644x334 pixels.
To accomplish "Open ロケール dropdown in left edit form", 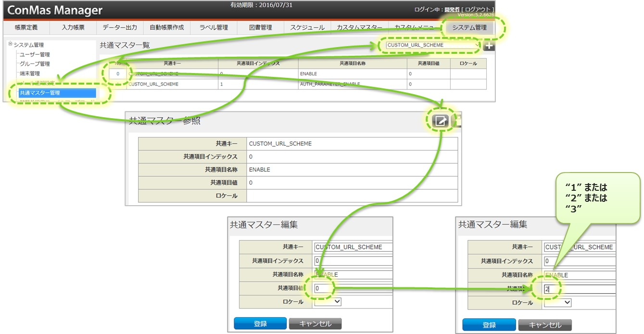I will pos(328,302).
